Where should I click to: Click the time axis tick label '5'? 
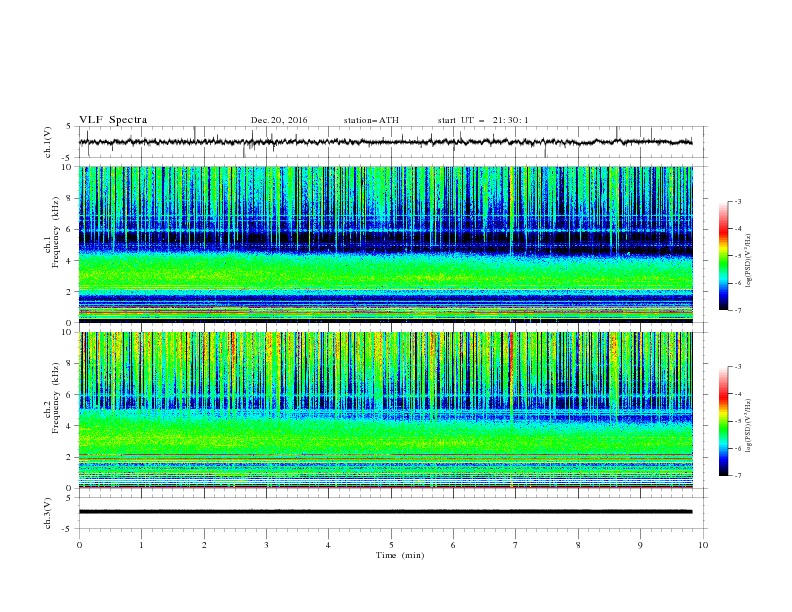point(391,545)
